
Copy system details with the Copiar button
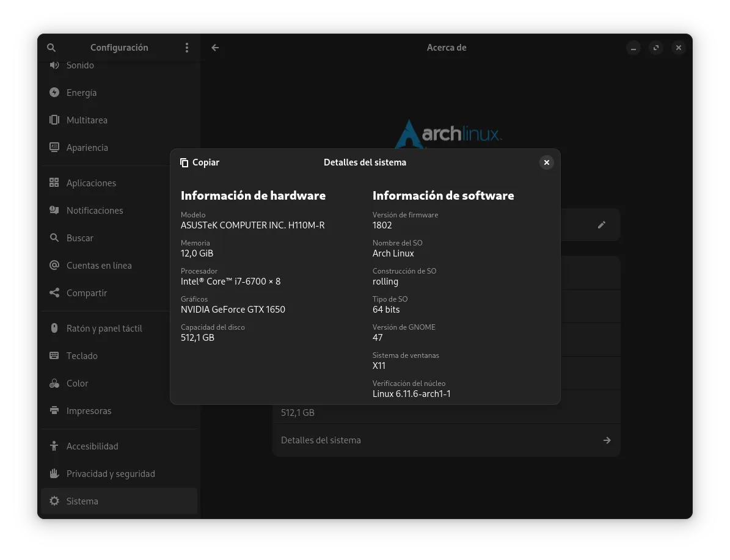[x=200, y=162]
